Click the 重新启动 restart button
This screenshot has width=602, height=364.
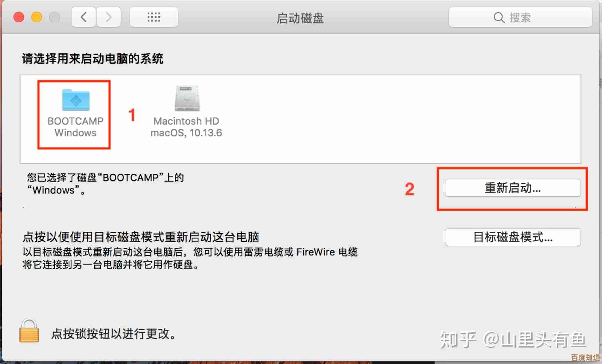tap(513, 188)
